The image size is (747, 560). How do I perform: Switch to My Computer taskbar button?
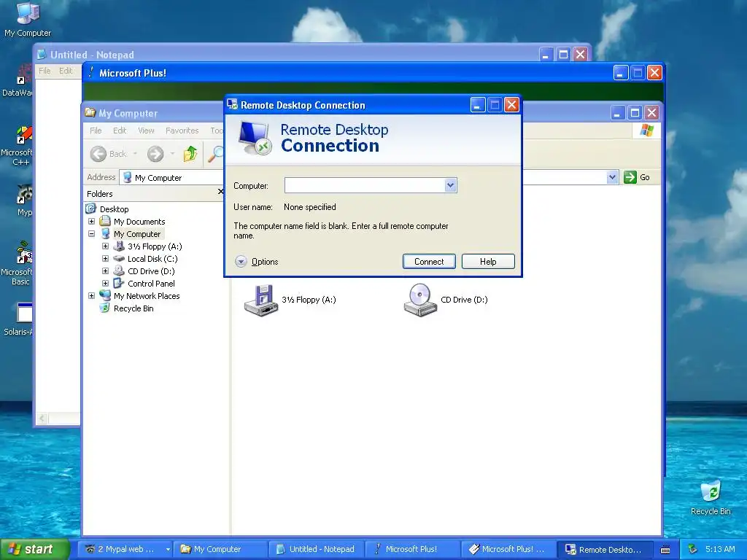[x=220, y=549]
